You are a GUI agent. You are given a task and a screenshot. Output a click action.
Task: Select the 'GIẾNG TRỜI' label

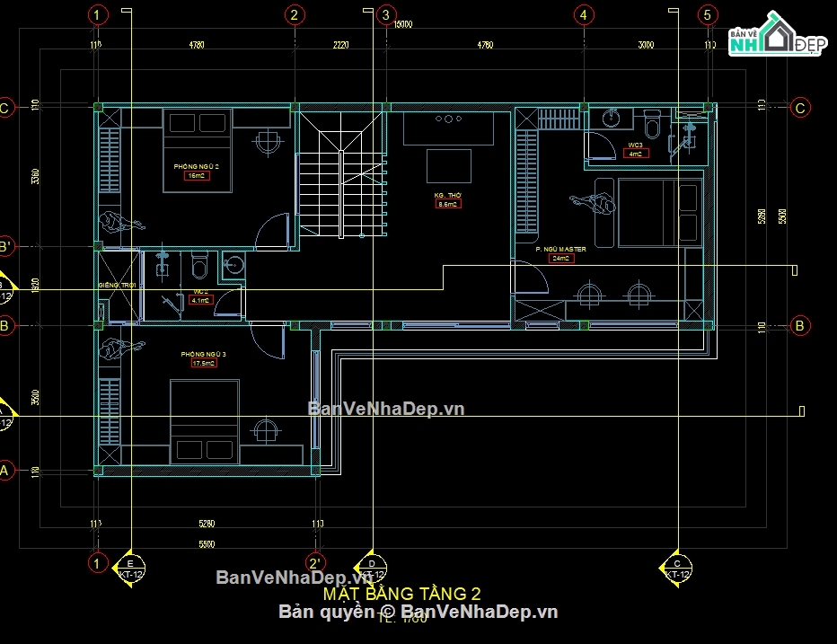[x=118, y=285]
